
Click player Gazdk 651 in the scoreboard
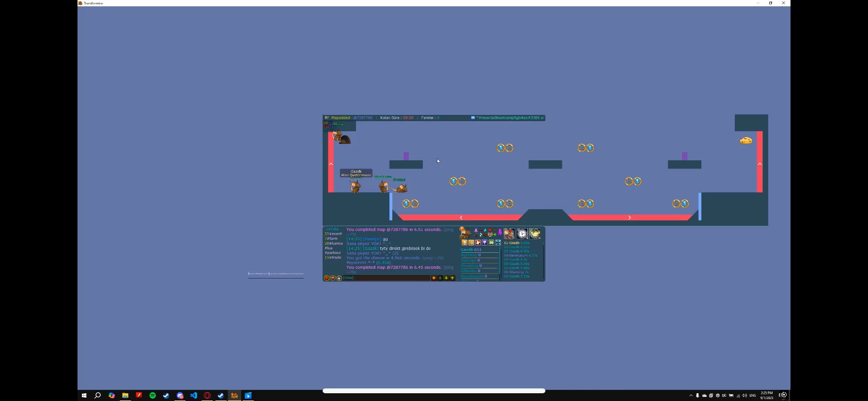tap(471, 250)
